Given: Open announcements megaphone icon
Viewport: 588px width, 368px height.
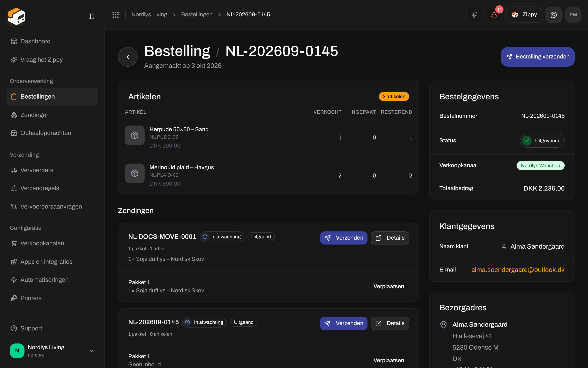Looking at the screenshot, I should point(474,15).
